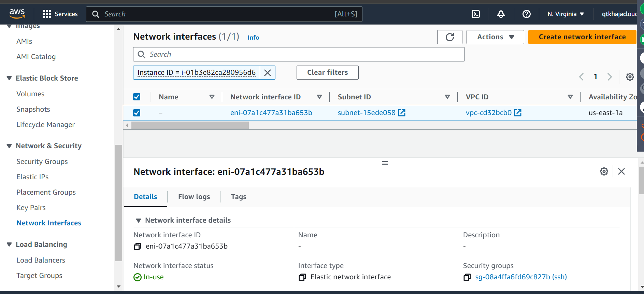Open subnet-15ede058 external link icon
The height and width of the screenshot is (294, 644).
(x=402, y=113)
